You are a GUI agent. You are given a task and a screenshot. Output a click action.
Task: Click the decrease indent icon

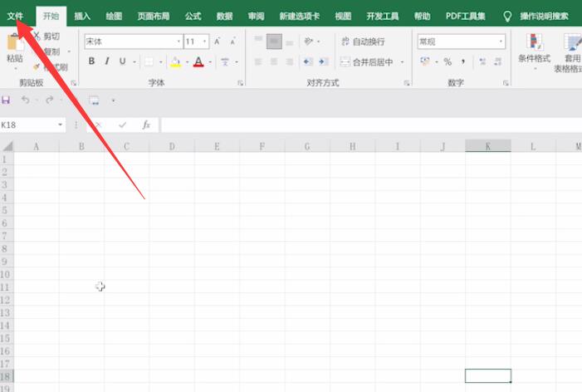pyautogui.click(x=307, y=61)
